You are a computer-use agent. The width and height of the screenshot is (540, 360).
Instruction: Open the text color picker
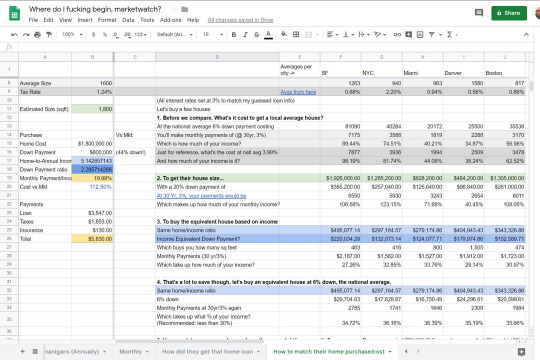[268, 34]
